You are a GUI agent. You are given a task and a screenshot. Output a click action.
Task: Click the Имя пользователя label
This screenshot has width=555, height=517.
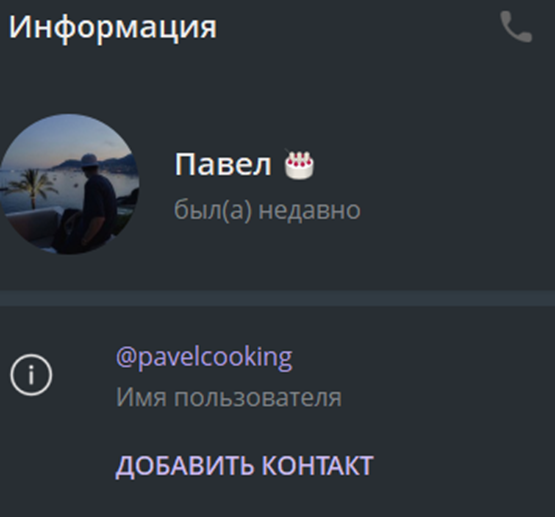pos(229,398)
